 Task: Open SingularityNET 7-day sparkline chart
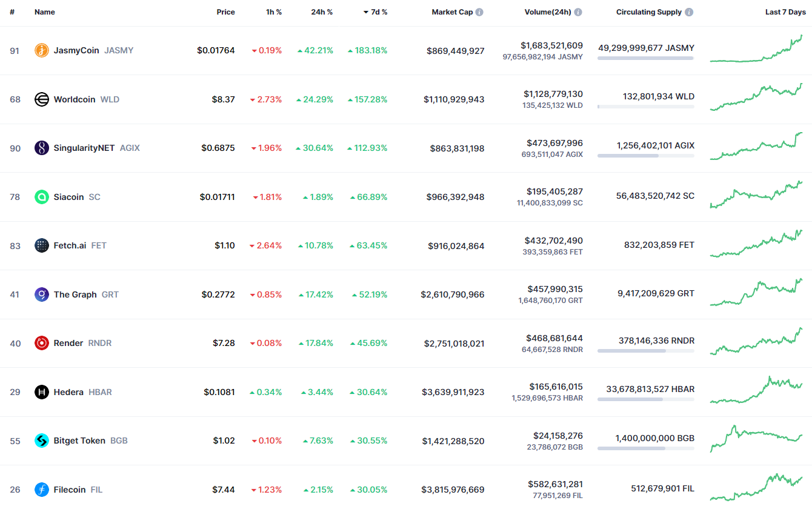pyautogui.click(x=756, y=146)
